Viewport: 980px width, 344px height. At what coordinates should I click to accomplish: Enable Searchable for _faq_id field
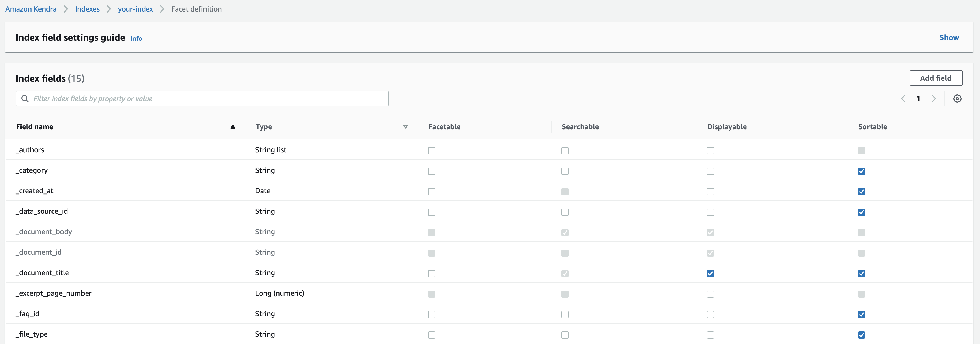pos(565,315)
